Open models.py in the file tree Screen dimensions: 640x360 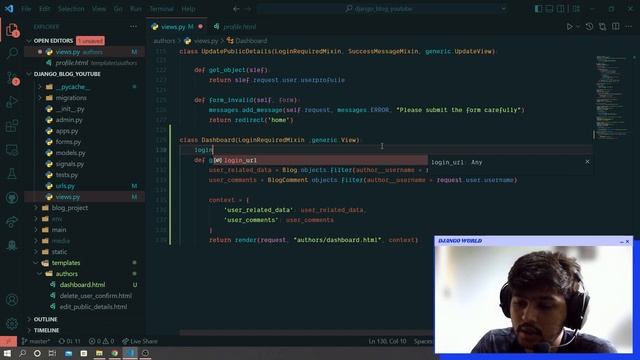click(70, 153)
